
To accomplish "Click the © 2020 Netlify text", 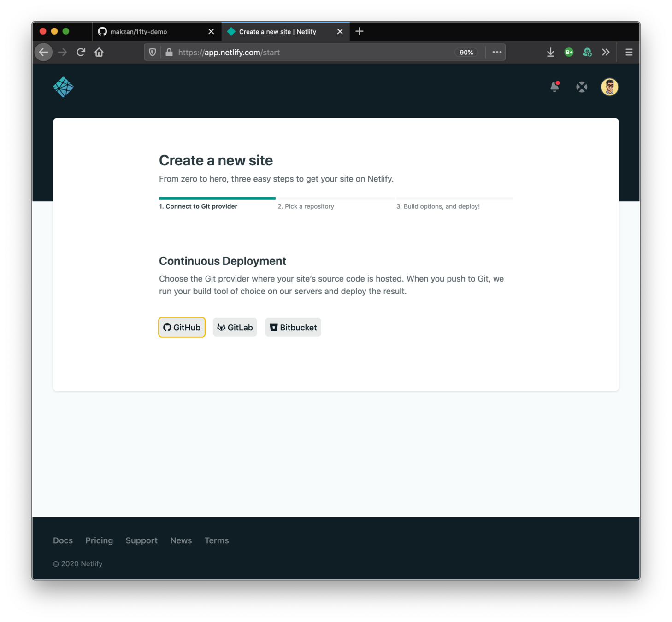I will coord(77,563).
